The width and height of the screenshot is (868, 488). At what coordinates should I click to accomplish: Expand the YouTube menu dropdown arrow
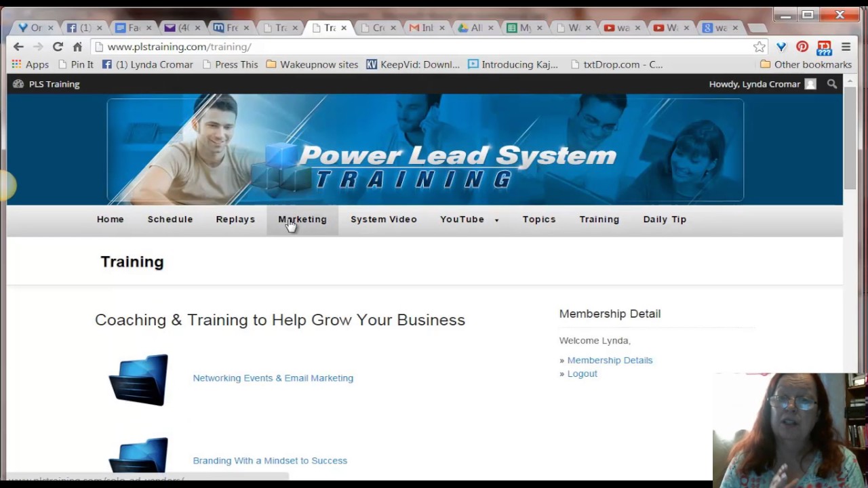496,220
